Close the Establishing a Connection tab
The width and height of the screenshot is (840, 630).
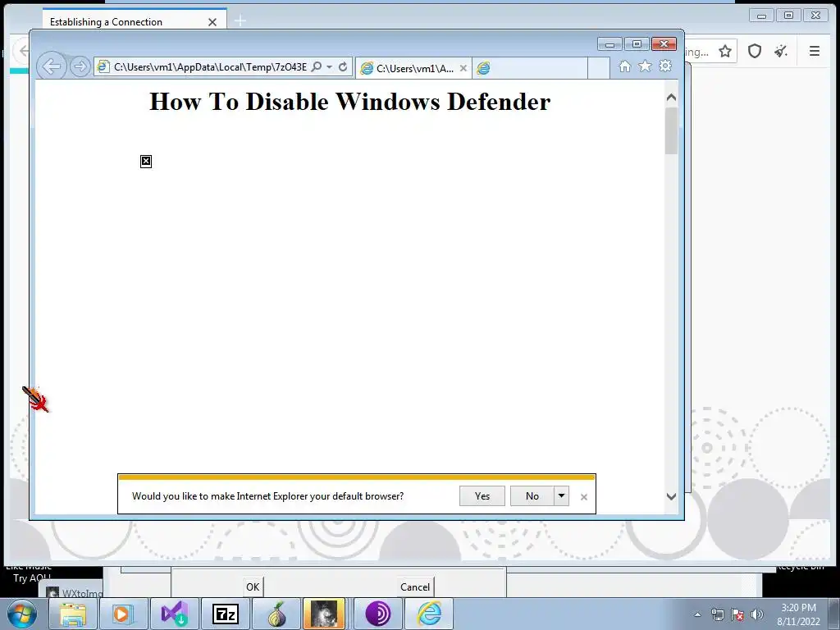(x=212, y=22)
